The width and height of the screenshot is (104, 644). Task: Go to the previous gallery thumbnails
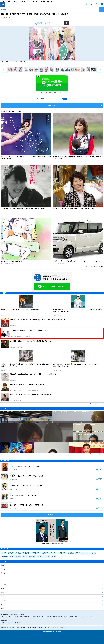click(4, 70)
